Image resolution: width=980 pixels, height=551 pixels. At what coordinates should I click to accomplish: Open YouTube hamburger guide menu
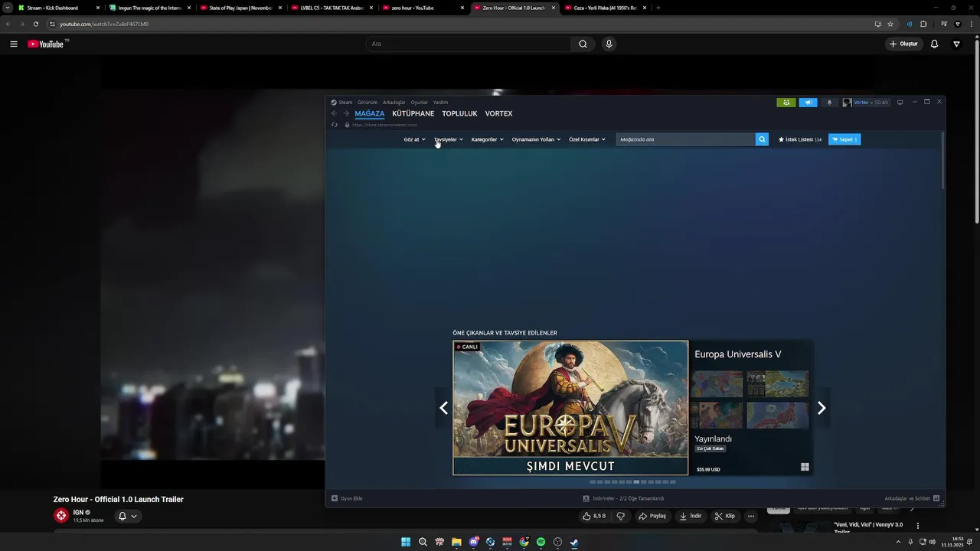14,44
